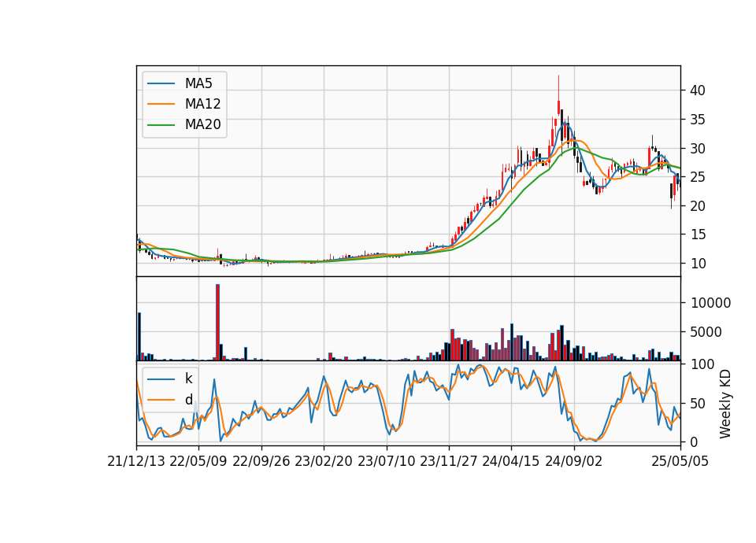Click the price axis value 10

pyautogui.click(x=698, y=264)
